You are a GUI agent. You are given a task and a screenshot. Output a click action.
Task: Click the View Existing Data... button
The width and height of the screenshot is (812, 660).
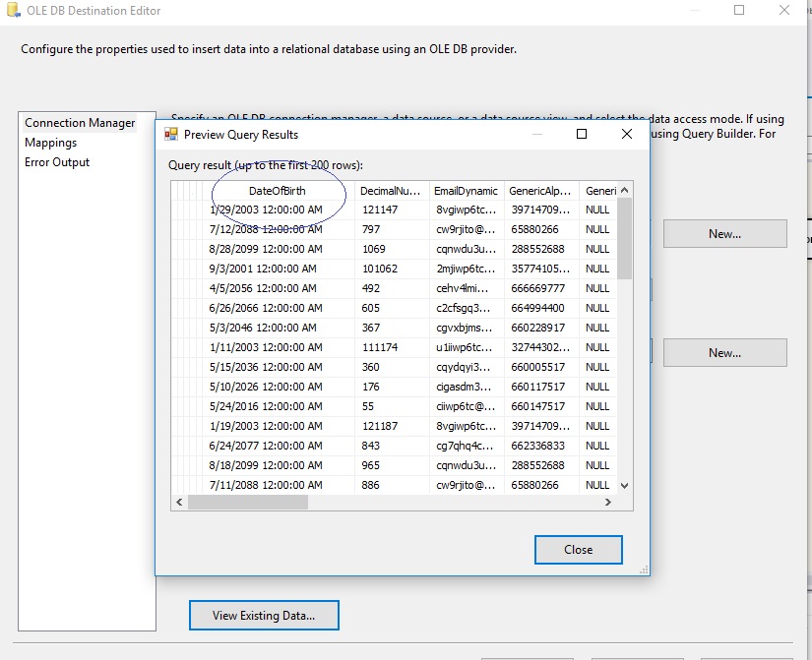click(264, 616)
